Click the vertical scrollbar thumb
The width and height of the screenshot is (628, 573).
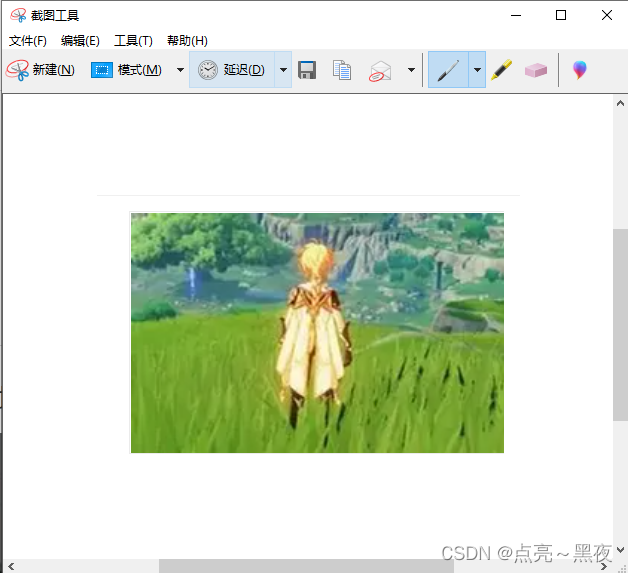620,325
